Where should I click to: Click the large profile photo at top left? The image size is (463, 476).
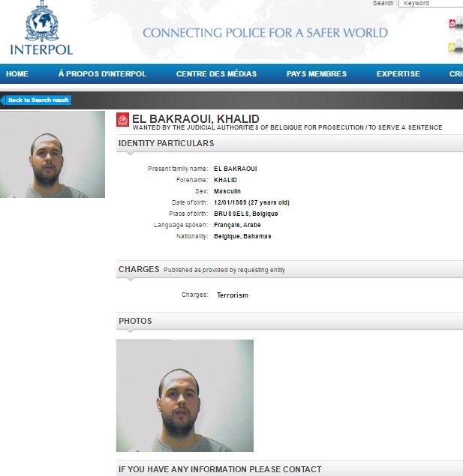coord(53,154)
